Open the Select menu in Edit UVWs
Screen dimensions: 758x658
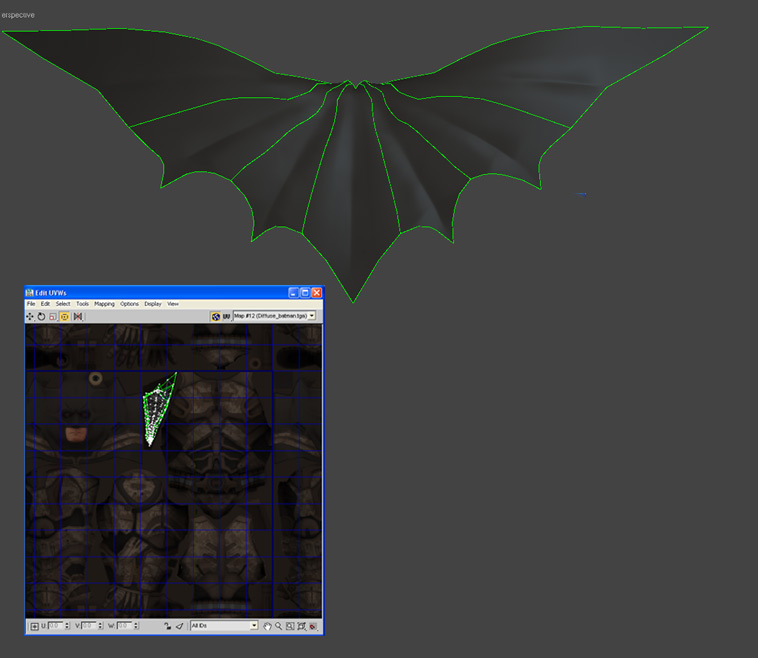[63, 304]
